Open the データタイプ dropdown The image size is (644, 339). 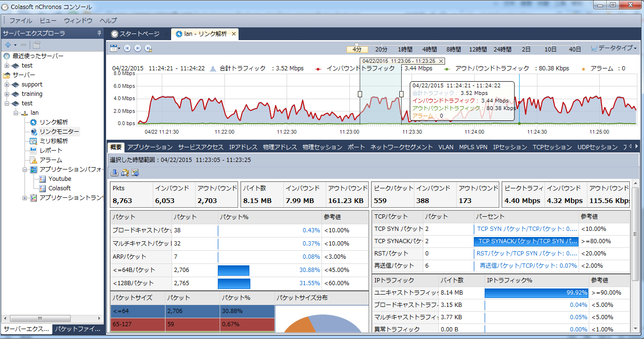tap(614, 49)
